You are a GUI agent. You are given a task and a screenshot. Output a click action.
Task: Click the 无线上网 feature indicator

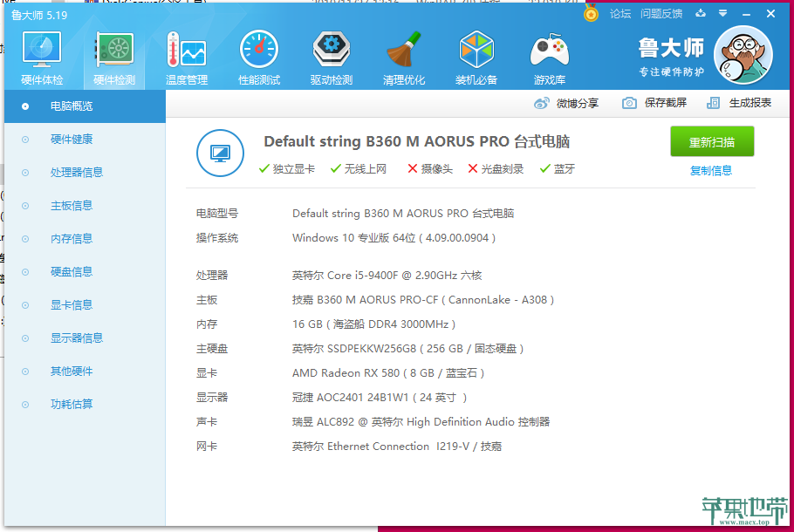click(x=358, y=169)
